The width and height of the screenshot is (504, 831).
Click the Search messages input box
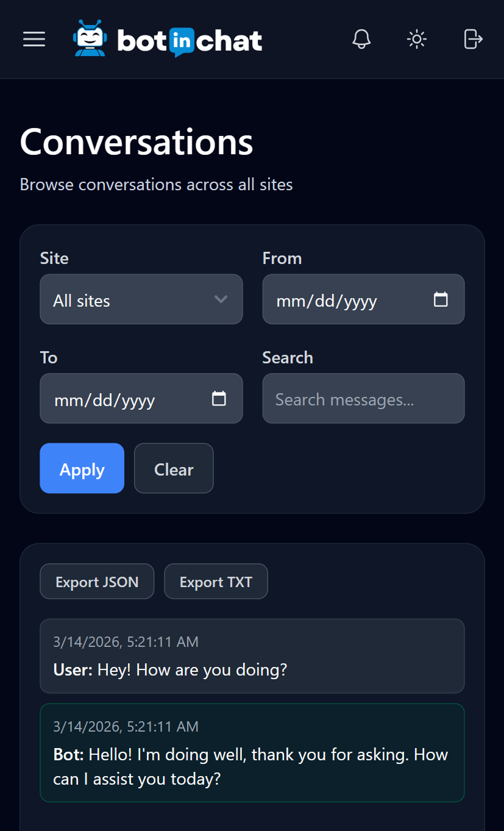click(363, 399)
